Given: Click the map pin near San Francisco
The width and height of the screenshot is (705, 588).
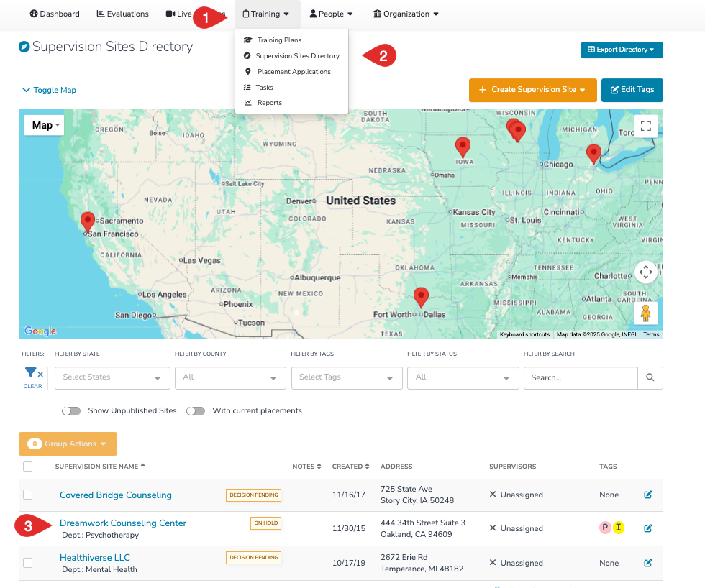Looking at the screenshot, I should click(x=87, y=222).
